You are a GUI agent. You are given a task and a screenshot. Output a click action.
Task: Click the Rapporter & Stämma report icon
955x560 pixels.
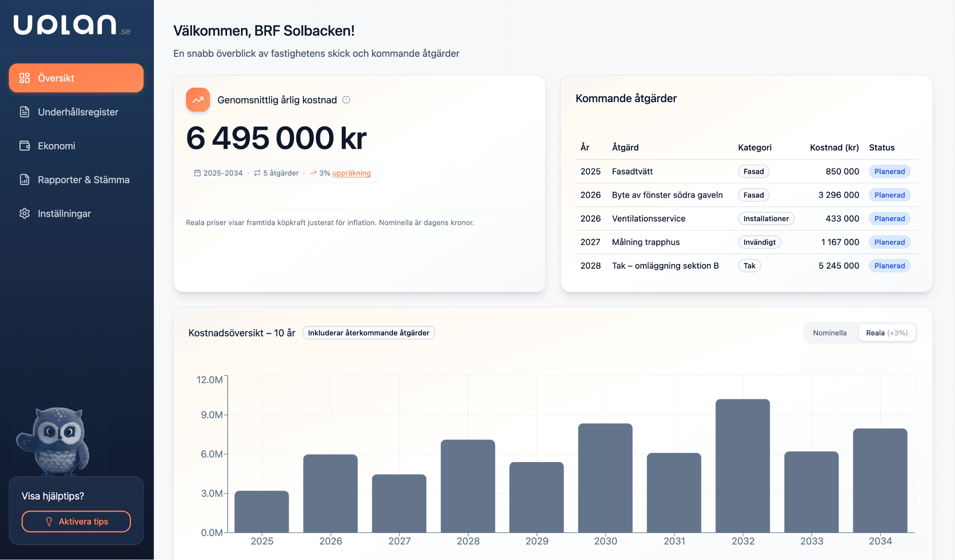tap(25, 180)
